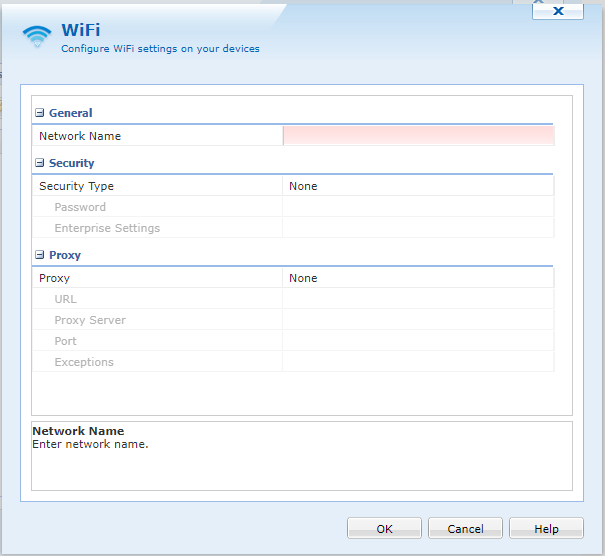This screenshot has width=605, height=556.
Task: Collapse the Proxy section expander
Action: (40, 255)
